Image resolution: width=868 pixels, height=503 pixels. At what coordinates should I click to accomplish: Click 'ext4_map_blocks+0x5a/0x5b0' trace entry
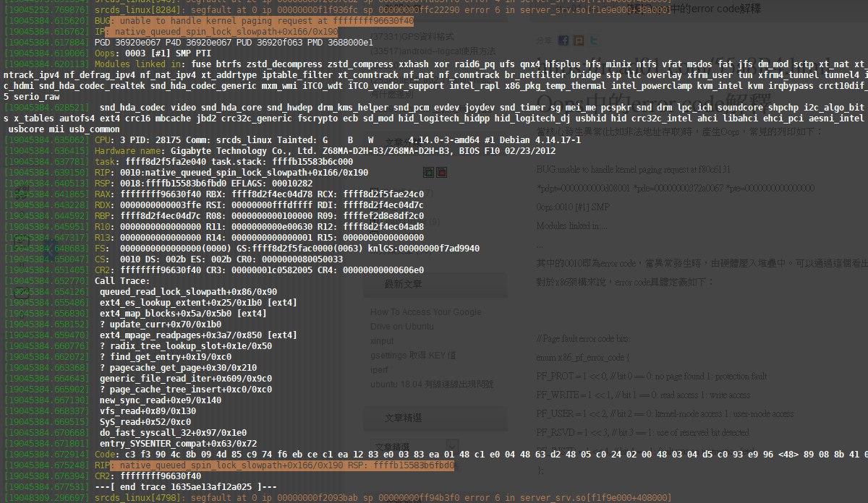coord(183,313)
